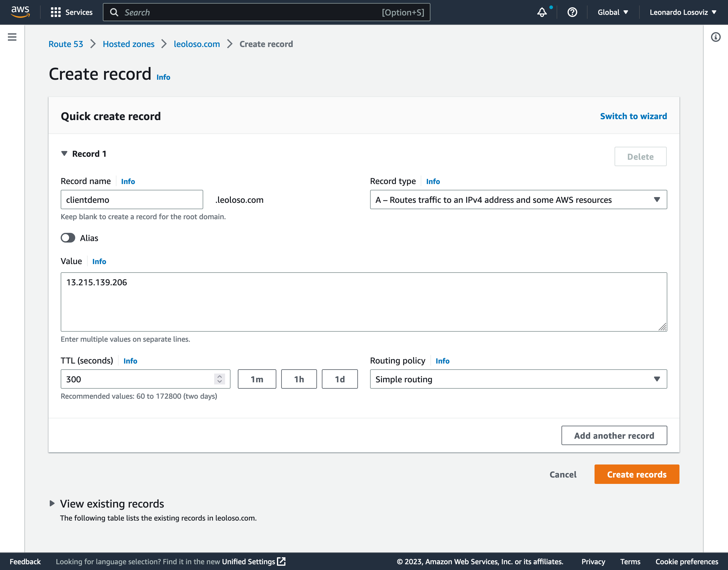
Task: Click the Create records button
Action: pyautogui.click(x=636, y=474)
